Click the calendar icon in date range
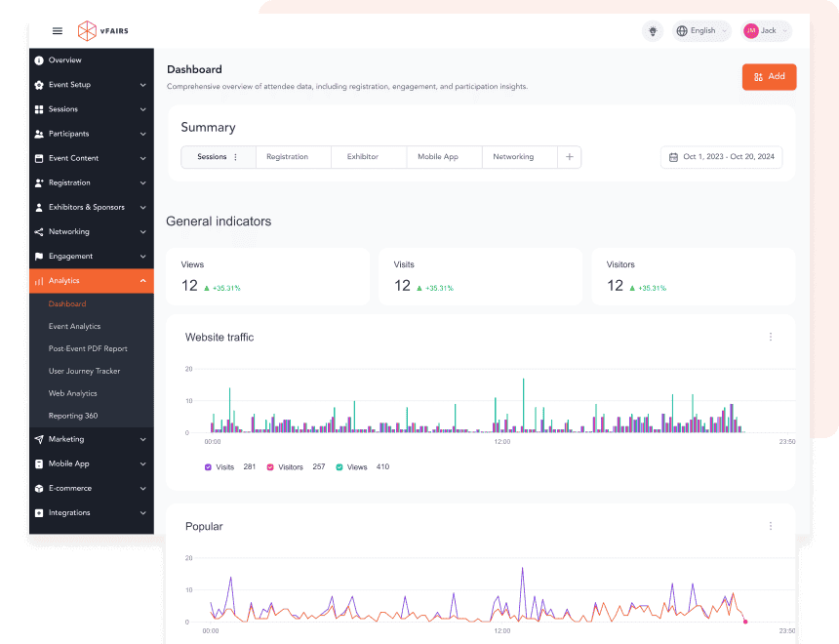The height and width of the screenshot is (644, 839). (x=674, y=157)
